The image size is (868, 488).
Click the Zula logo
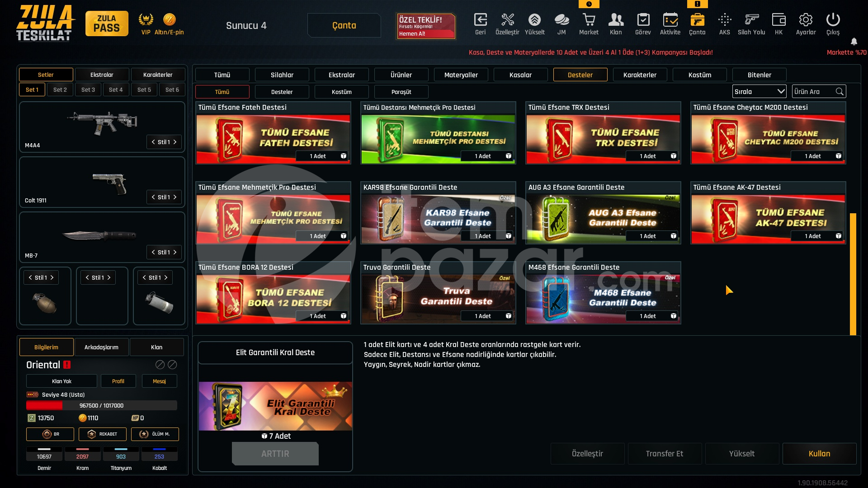click(x=45, y=23)
